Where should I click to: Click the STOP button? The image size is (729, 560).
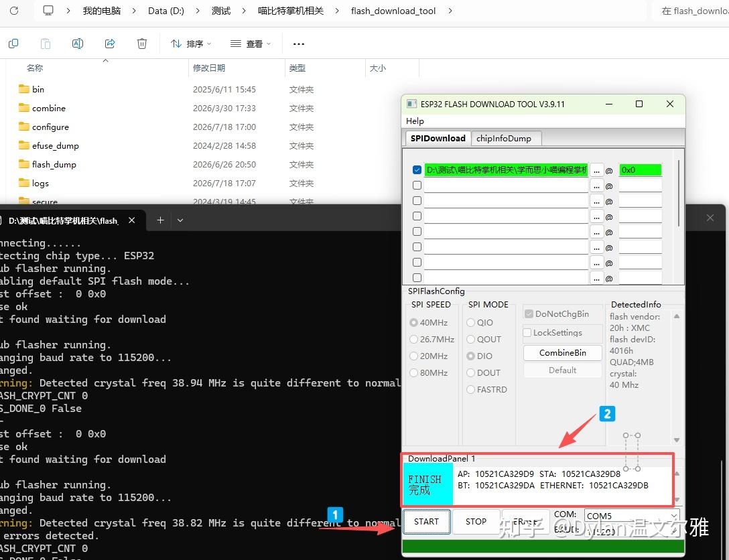[476, 521]
